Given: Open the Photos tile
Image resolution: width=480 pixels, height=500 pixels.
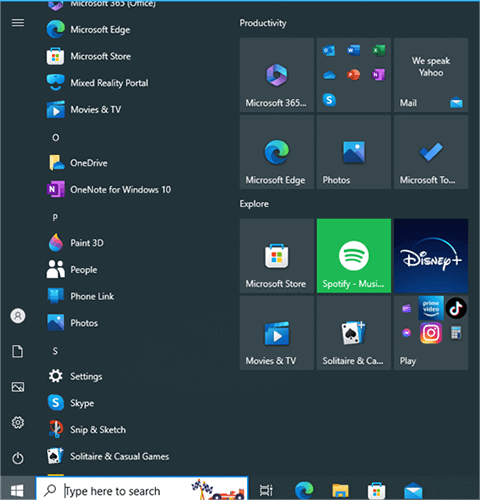Looking at the screenshot, I should (x=354, y=152).
